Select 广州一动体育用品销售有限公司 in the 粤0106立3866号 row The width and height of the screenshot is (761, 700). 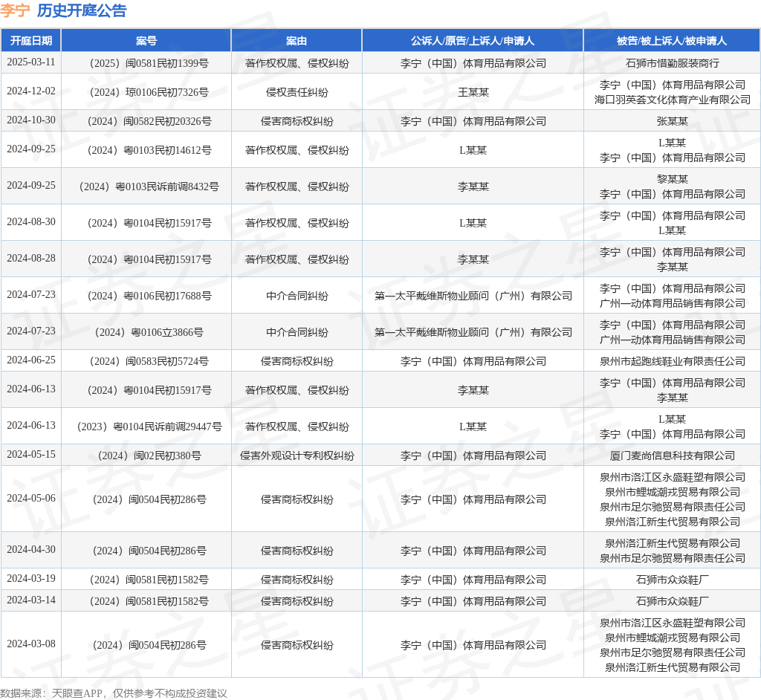tap(673, 340)
